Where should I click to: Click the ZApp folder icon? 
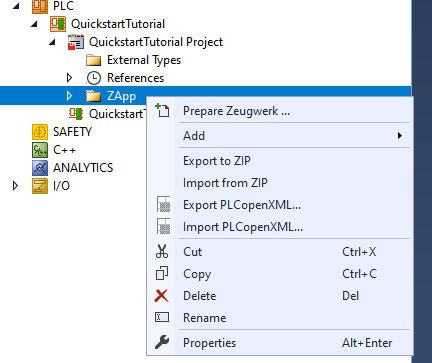tap(93, 96)
